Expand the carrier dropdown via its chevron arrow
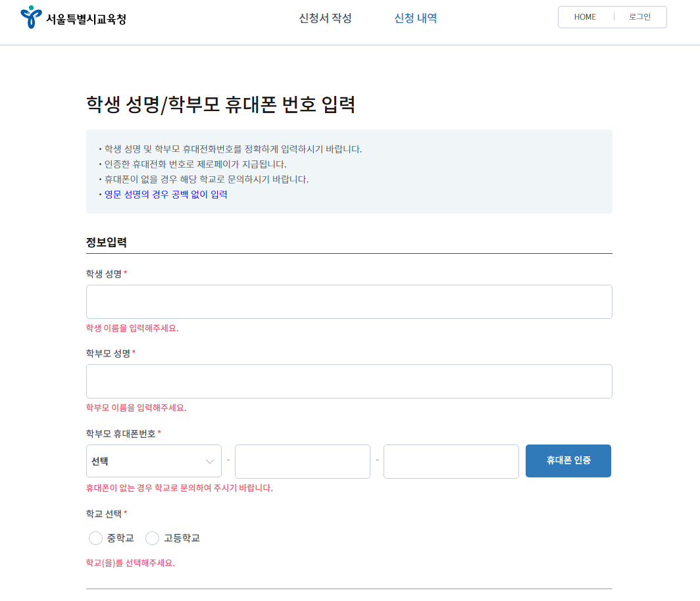700x601 pixels. (x=209, y=461)
